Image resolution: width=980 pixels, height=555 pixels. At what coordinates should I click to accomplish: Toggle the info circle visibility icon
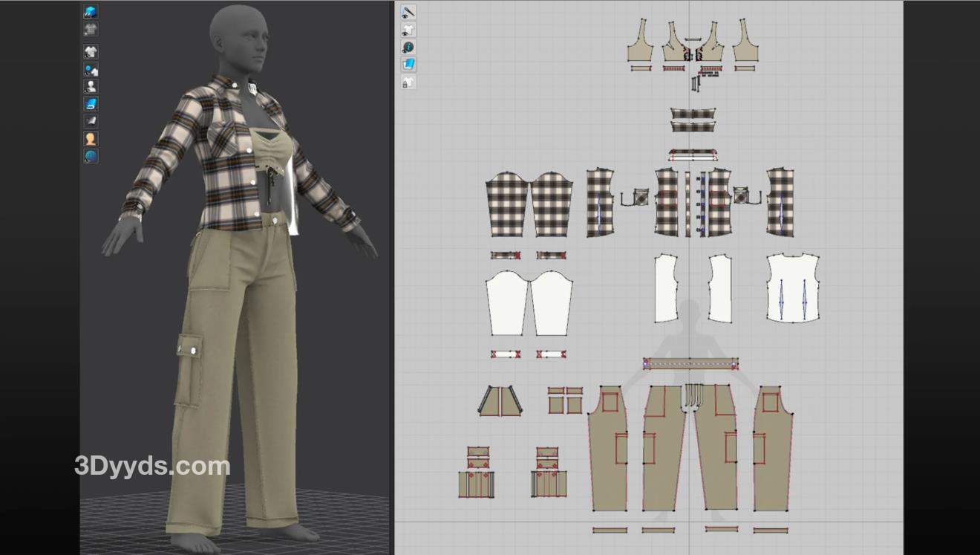pos(408,48)
